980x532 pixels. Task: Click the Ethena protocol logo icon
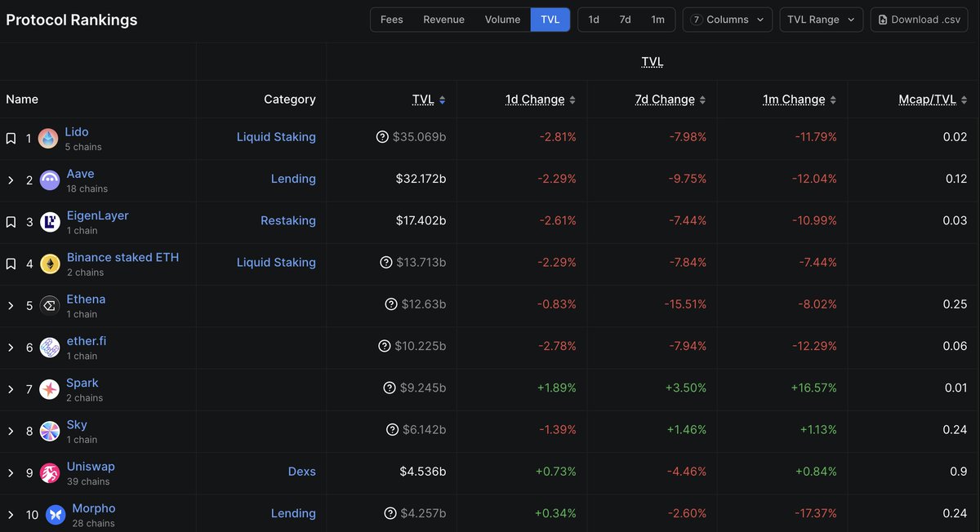(x=50, y=305)
